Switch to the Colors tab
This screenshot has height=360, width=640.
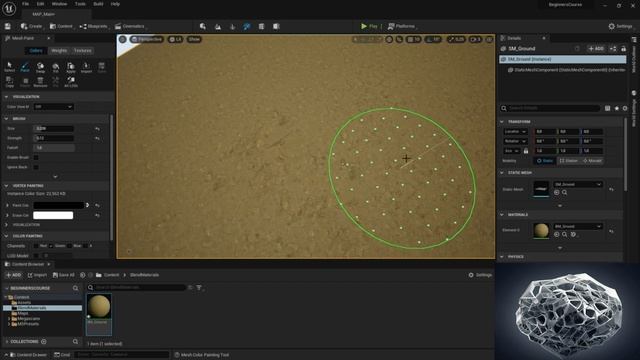pyautogui.click(x=36, y=51)
